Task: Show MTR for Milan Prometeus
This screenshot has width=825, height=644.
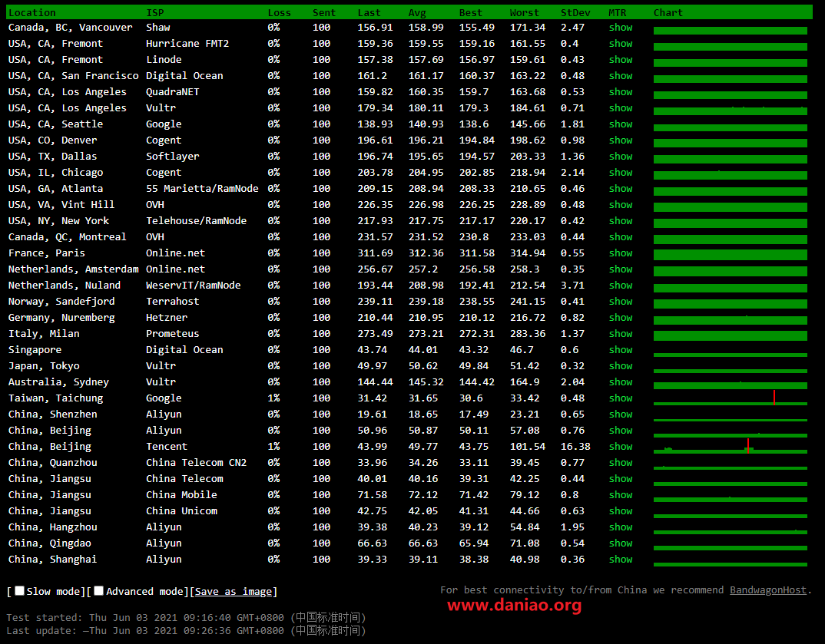Action: (621, 334)
